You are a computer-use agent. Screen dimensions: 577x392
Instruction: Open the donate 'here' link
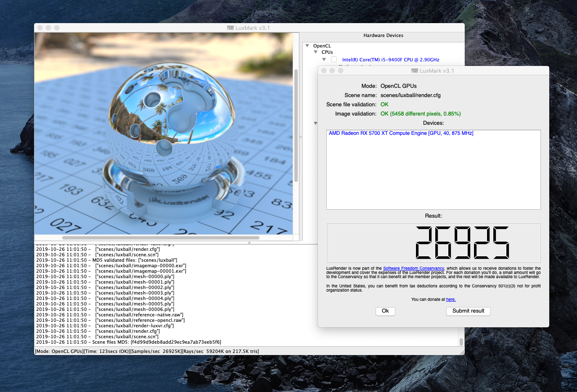pyautogui.click(x=451, y=300)
